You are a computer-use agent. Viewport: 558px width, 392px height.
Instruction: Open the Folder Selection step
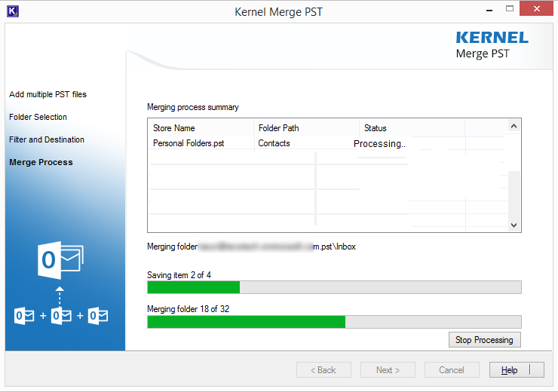click(38, 117)
